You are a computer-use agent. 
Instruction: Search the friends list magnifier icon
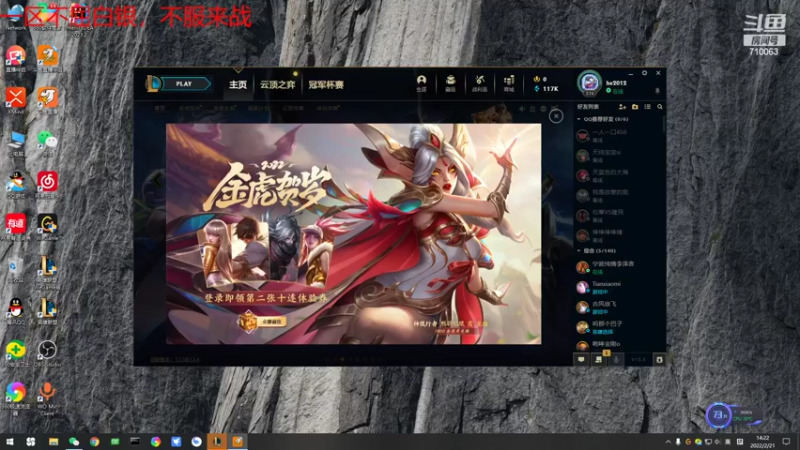coord(660,107)
